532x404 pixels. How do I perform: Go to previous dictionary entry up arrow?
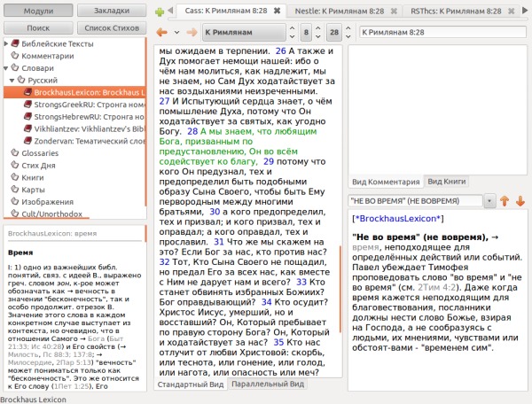click(505, 201)
